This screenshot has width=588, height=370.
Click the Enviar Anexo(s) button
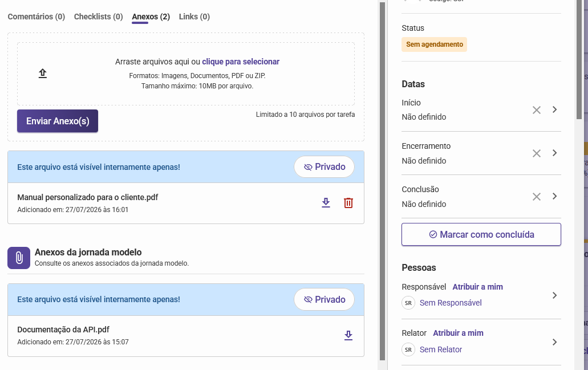58,121
